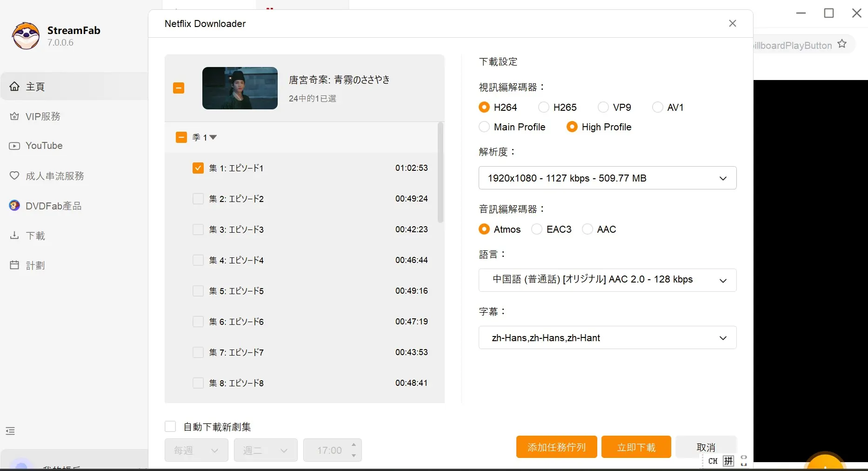Viewport: 868px width, 471px height.
Task: Select the VP9 video codec
Action: pos(603,108)
